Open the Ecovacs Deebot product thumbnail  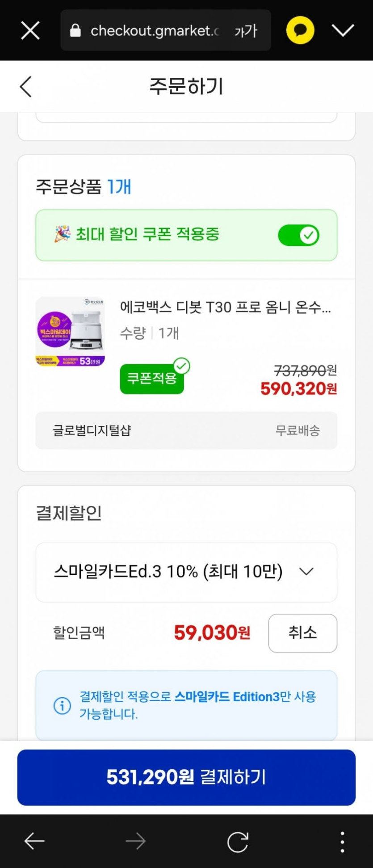click(70, 332)
